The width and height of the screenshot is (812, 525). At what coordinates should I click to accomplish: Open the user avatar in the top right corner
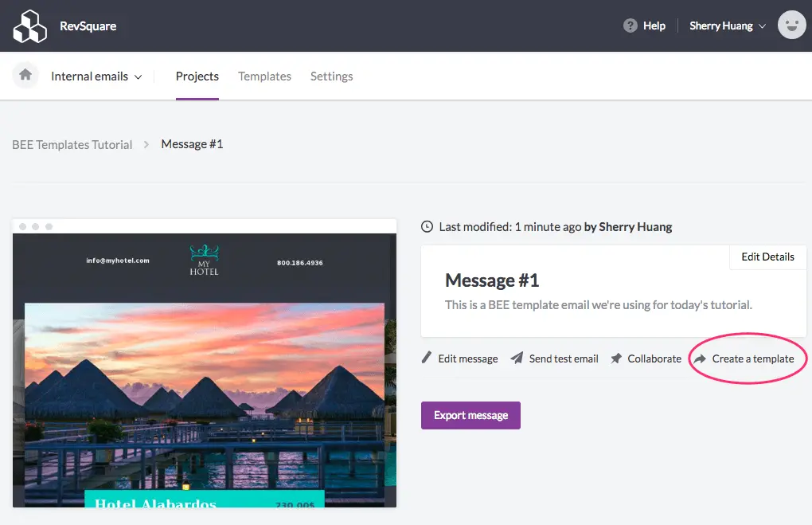coord(791,25)
